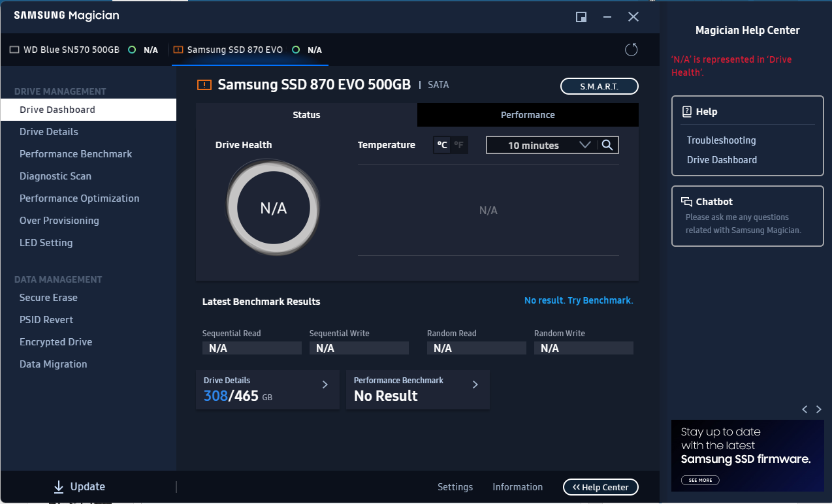Click the temperature search magnifier icon
The height and width of the screenshot is (504, 832).
[607, 145]
